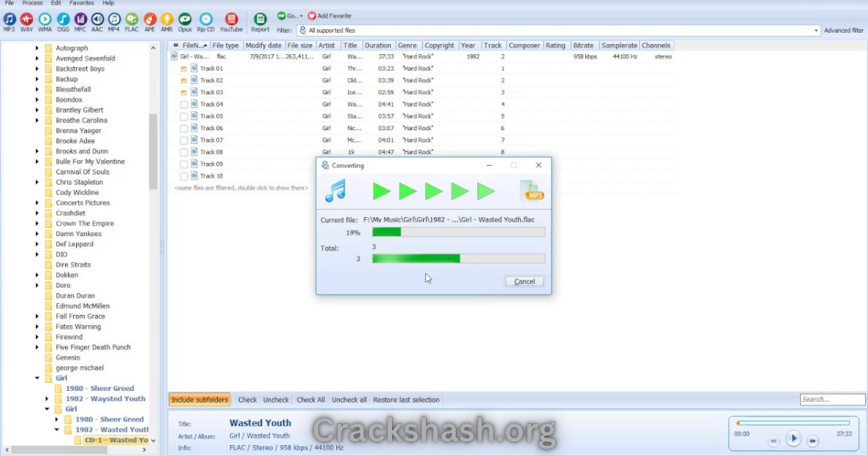Check the Track 06 checkbox
868x456 pixels.
pos(184,128)
